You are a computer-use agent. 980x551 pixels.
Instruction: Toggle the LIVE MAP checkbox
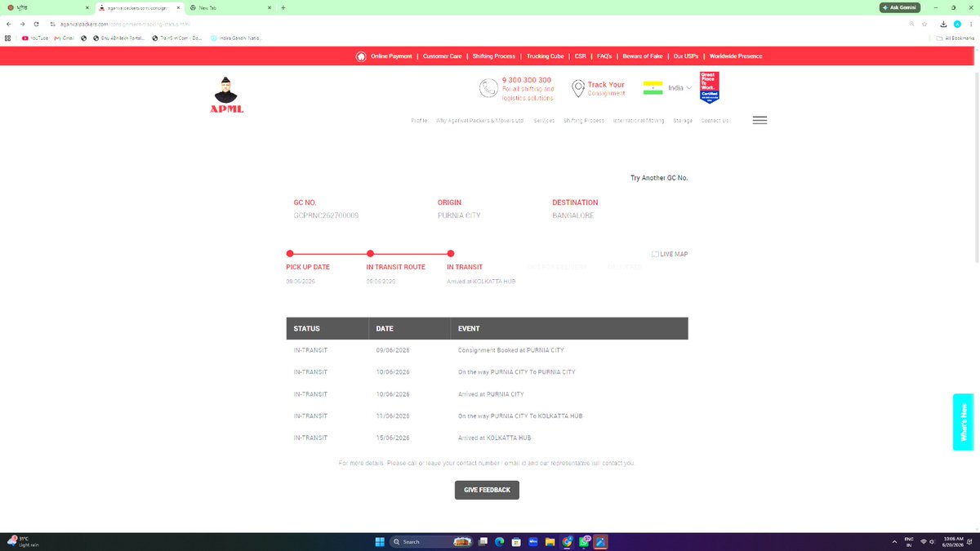tap(655, 255)
